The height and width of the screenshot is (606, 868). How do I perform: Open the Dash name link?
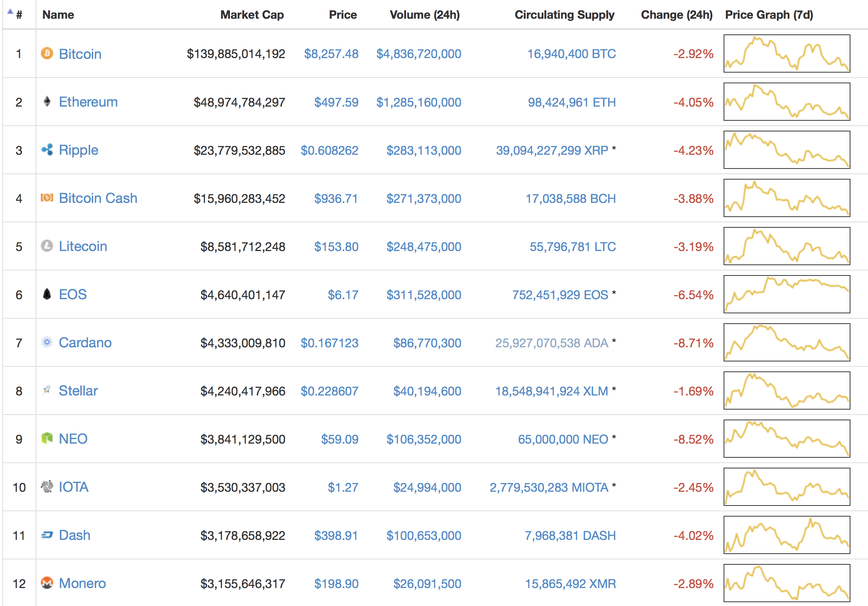[x=75, y=535]
